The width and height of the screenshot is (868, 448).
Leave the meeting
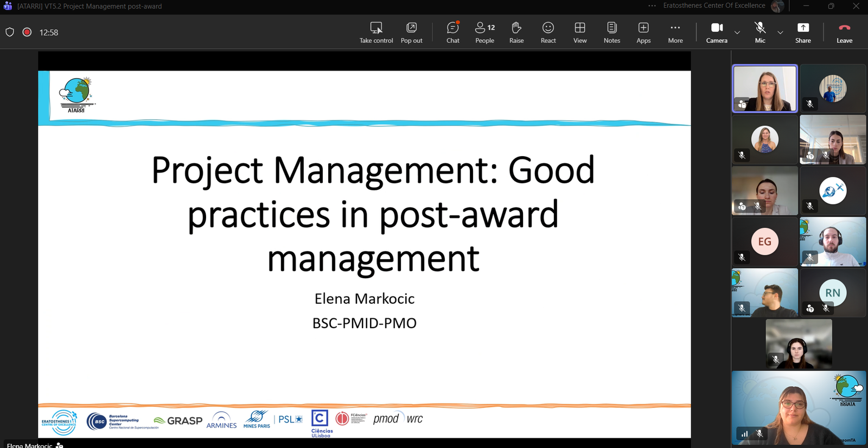click(x=844, y=33)
